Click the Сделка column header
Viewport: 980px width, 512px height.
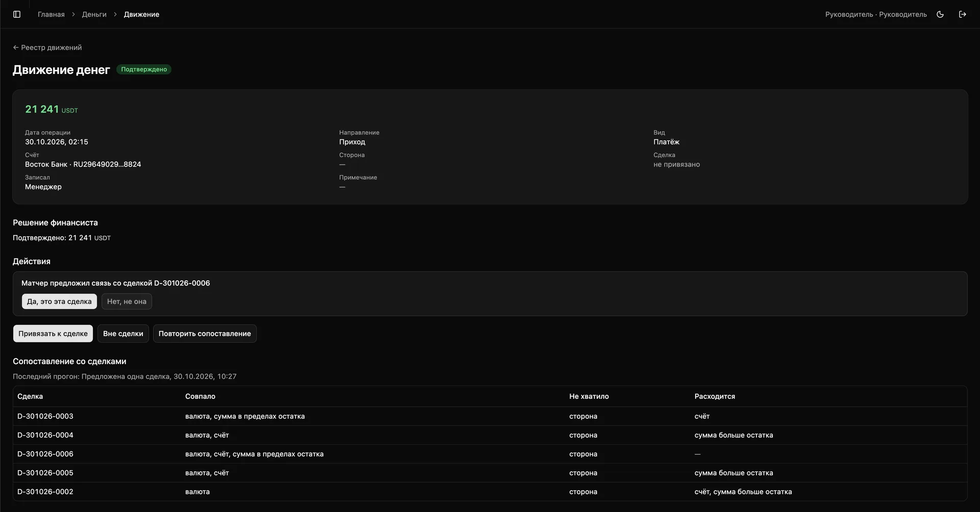(x=30, y=396)
